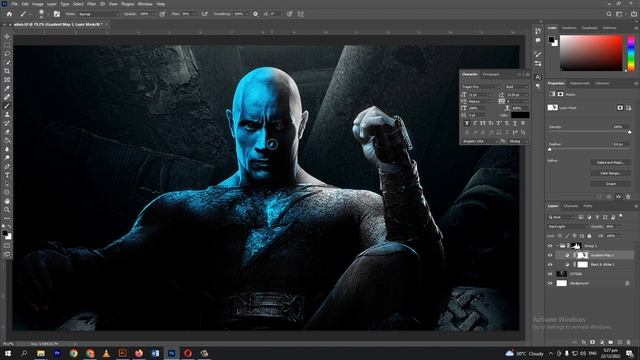Hide the Black & White 1 layer

[x=550, y=265]
